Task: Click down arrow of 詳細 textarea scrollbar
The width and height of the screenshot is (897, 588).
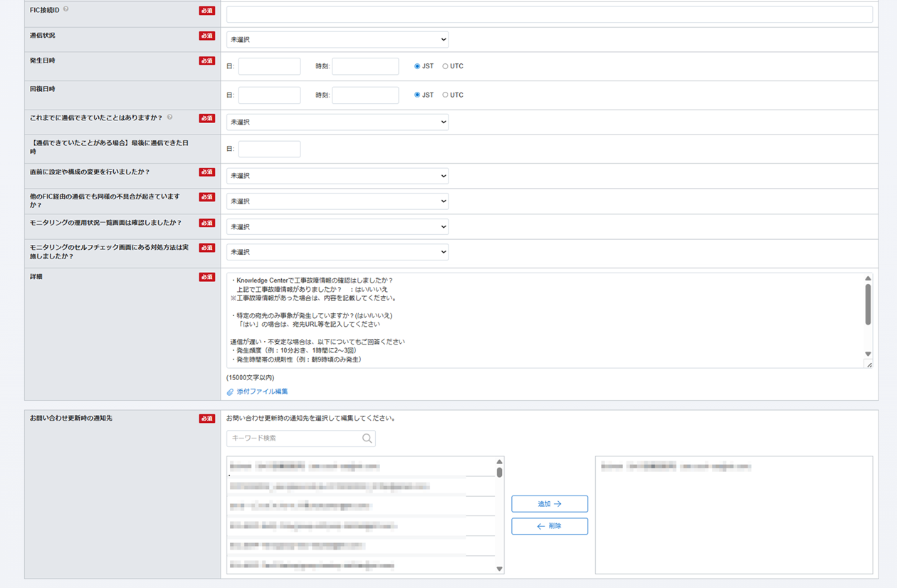Action: [868, 354]
